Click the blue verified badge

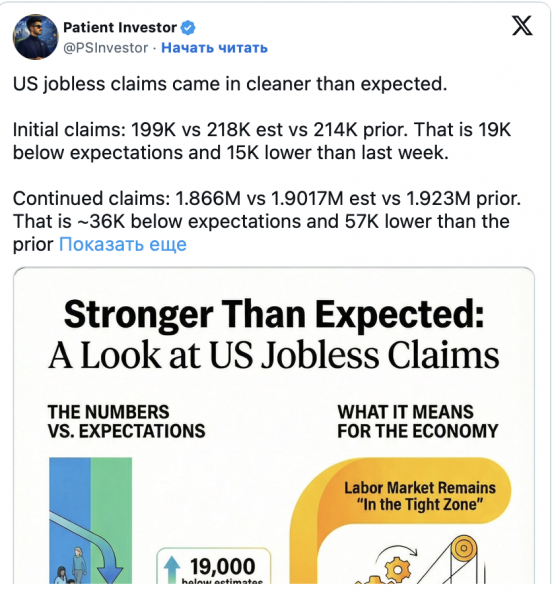(188, 28)
